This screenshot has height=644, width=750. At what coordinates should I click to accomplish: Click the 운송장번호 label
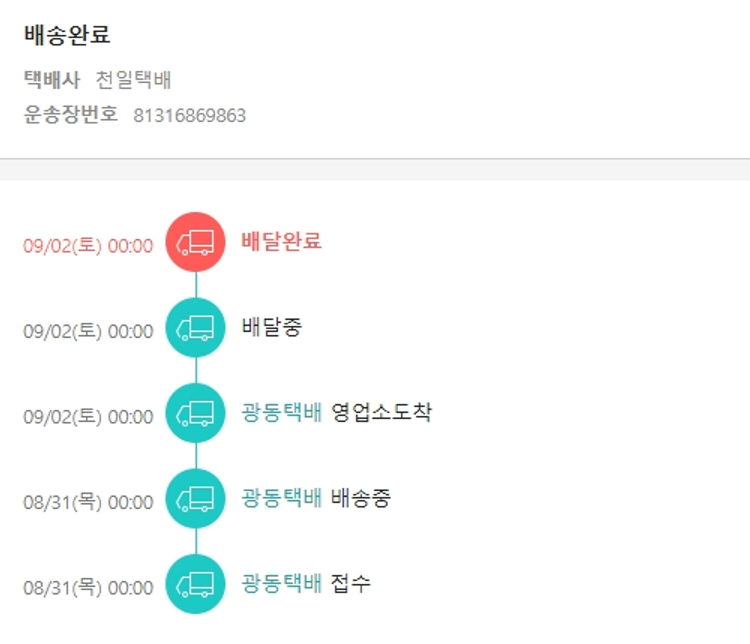click(71, 115)
